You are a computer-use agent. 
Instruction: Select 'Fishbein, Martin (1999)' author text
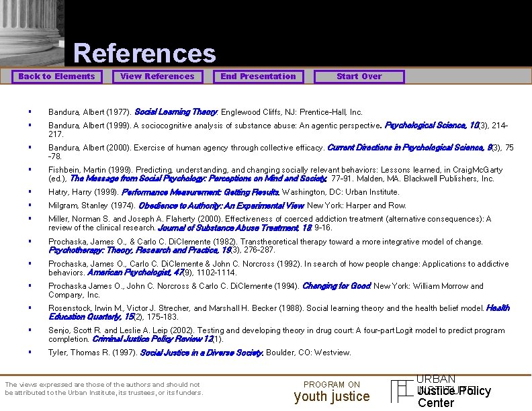tap(91, 170)
